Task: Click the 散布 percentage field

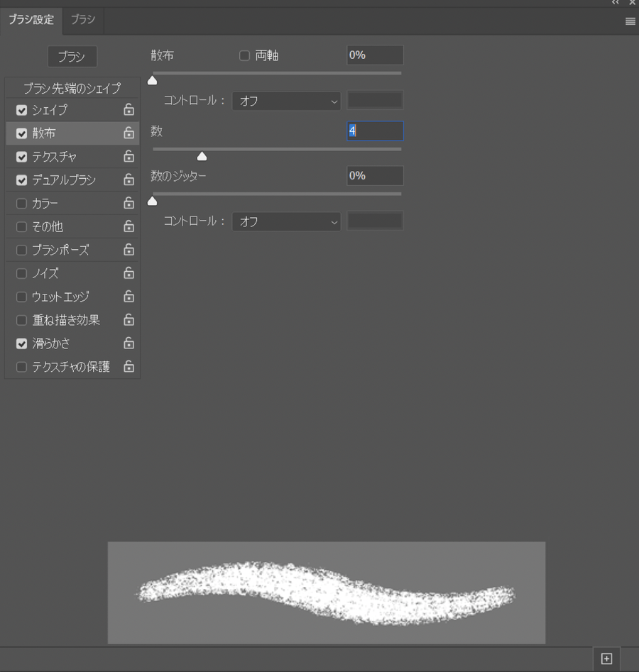Action: click(x=375, y=55)
